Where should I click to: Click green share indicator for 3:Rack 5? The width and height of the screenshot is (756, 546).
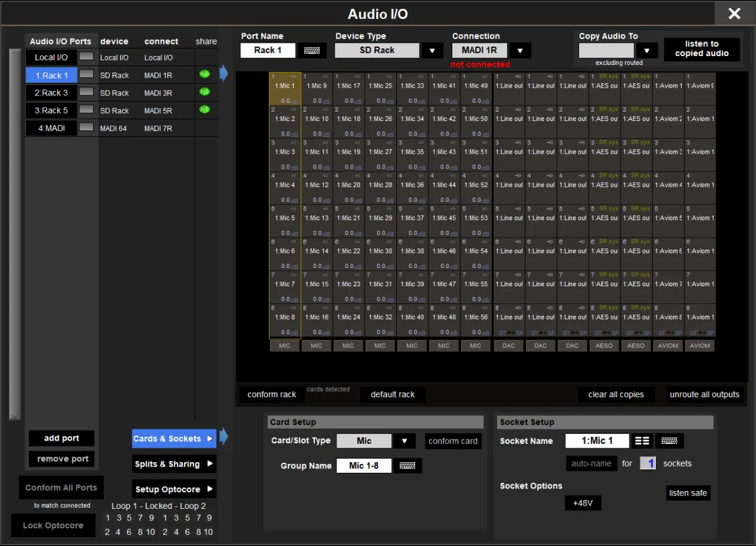[204, 110]
